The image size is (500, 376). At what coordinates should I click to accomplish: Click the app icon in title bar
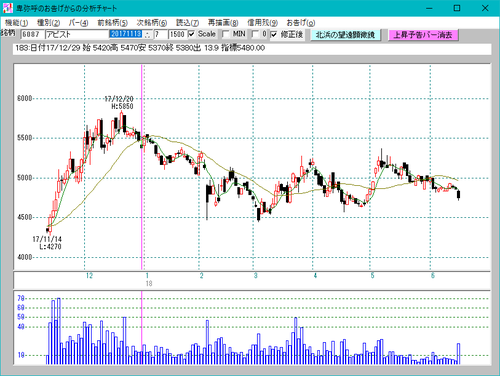tap(8, 8)
